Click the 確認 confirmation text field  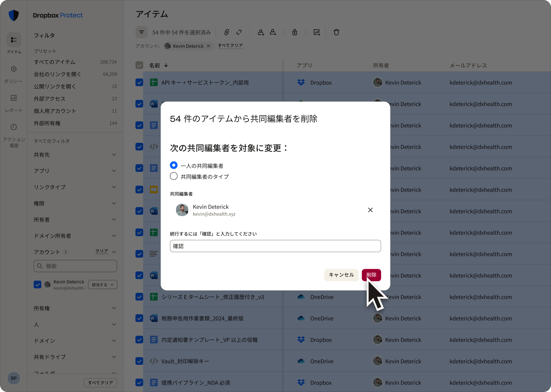275,246
